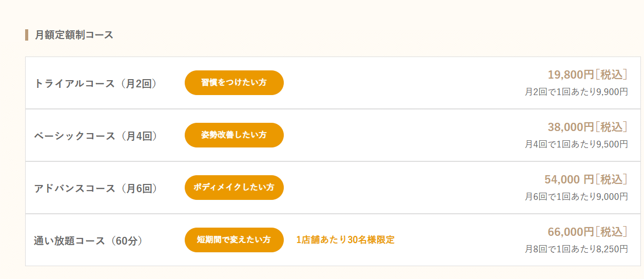Click the 38,000円 price text

coord(571,127)
